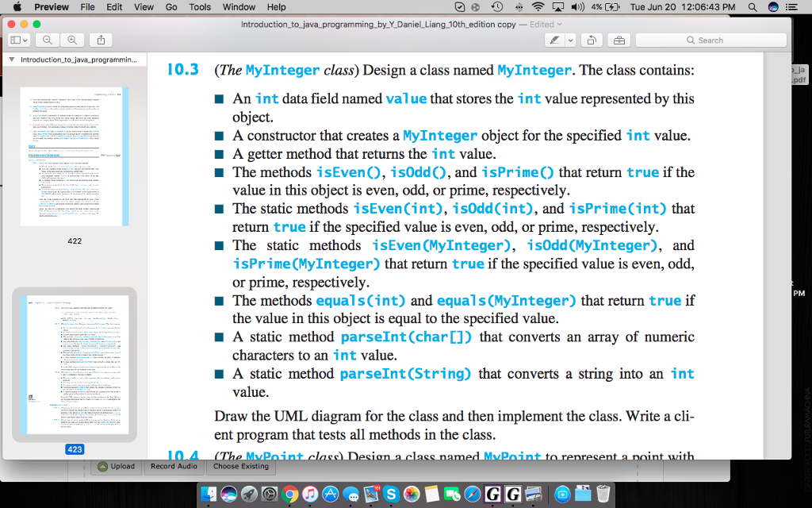Select the Zoom In tool in Preview toolbar
This screenshot has height=508, width=812.
(71, 40)
